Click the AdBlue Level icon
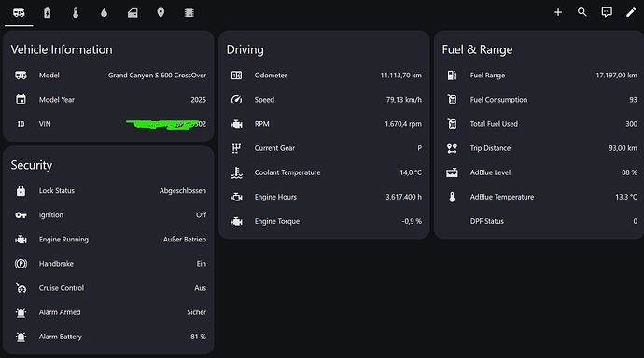Image resolution: width=644 pixels, height=358 pixels. point(452,172)
